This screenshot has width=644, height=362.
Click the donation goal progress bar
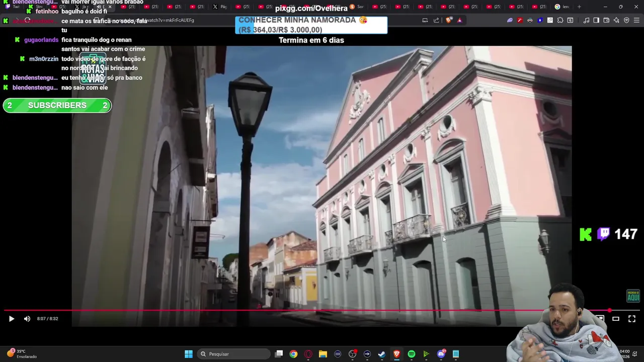[311, 25]
